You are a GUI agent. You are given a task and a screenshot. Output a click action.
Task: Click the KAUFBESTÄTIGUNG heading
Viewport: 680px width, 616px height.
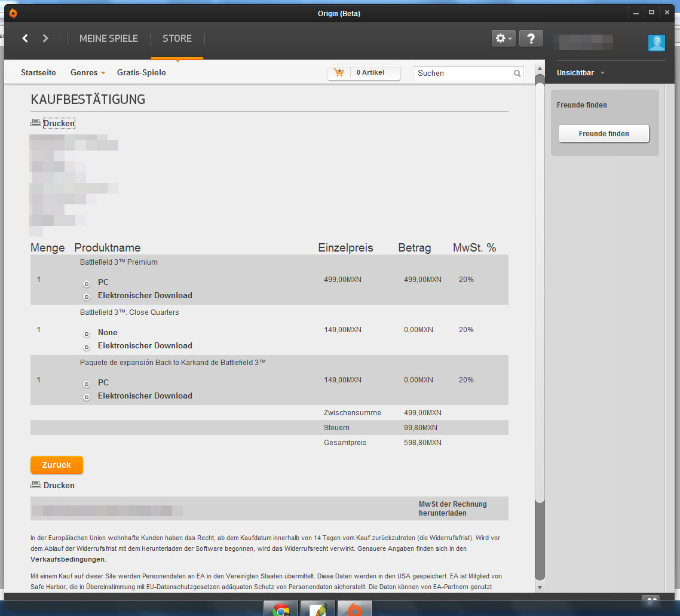pyautogui.click(x=88, y=99)
